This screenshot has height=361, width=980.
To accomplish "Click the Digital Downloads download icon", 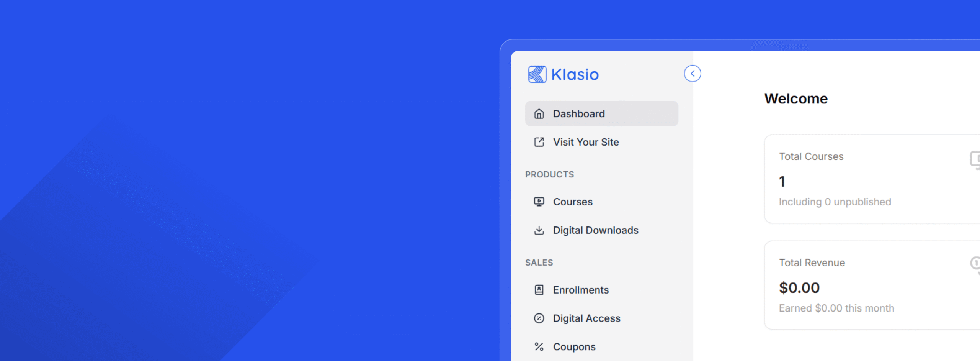I will [539, 230].
